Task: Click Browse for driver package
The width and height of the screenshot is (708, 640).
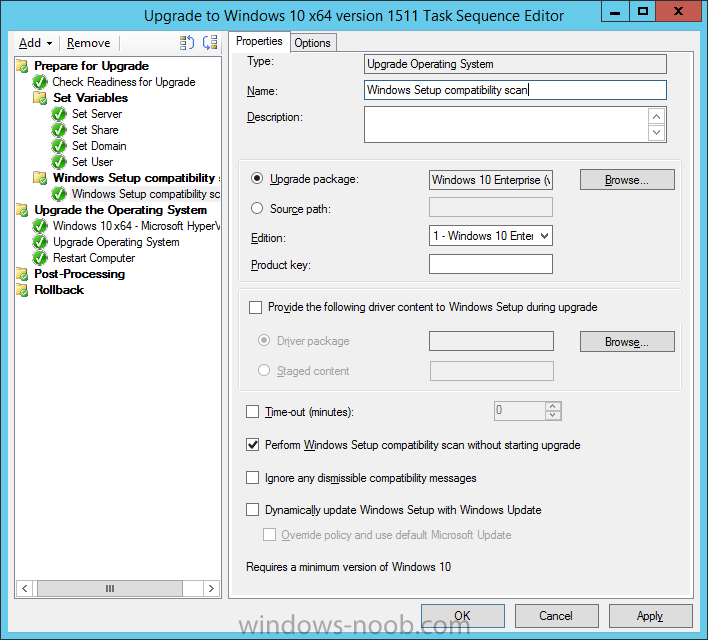Action: coord(627,342)
